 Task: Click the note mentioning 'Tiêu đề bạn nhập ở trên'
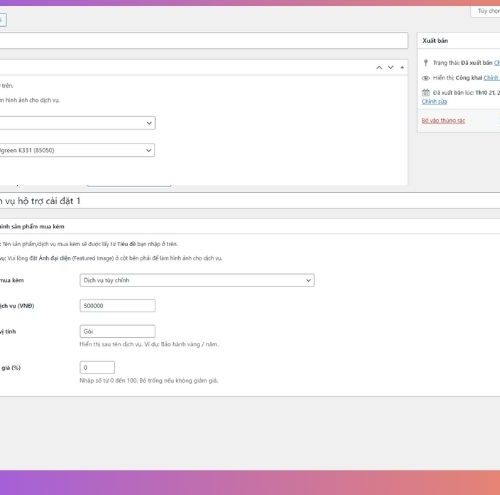89,244
